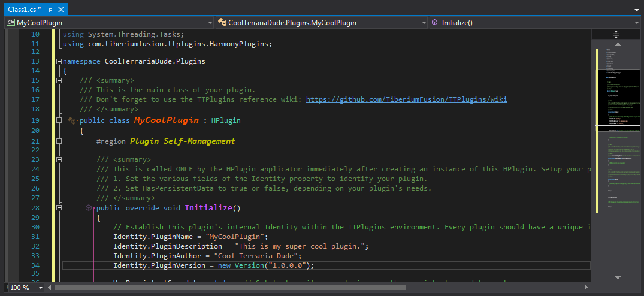Open the document tab overflow list arrow
This screenshot has width=644, height=296.
click(x=637, y=10)
